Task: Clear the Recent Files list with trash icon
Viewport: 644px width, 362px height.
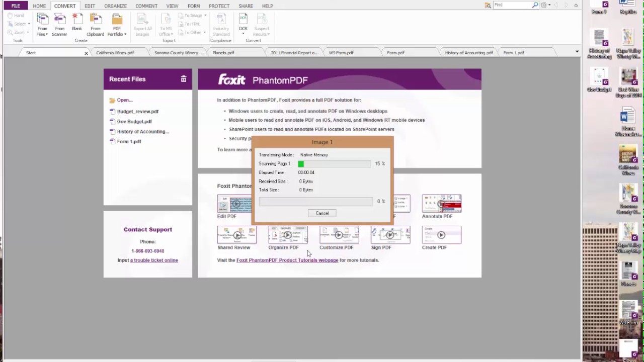Action: click(x=184, y=79)
